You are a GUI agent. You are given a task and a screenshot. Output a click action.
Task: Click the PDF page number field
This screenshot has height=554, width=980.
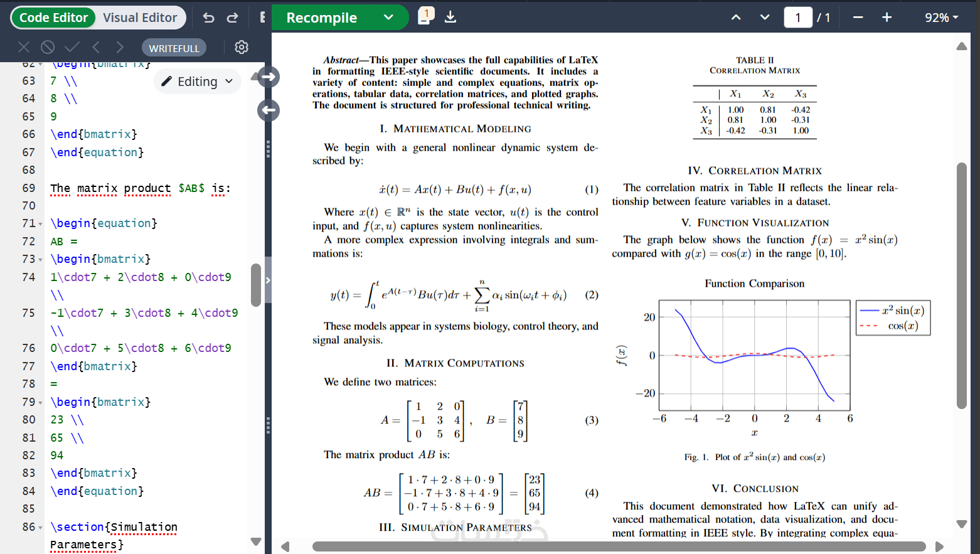(x=798, y=18)
